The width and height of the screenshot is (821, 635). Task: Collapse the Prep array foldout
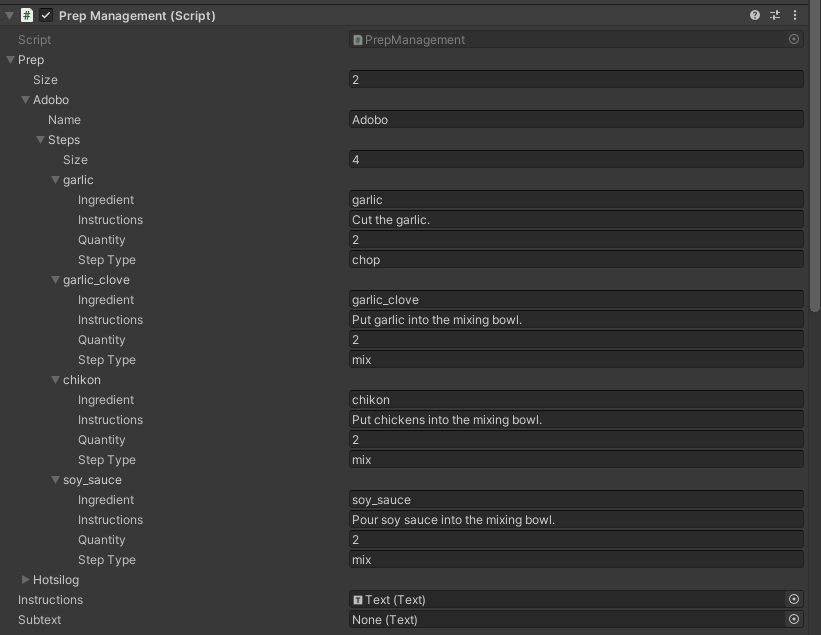point(10,60)
